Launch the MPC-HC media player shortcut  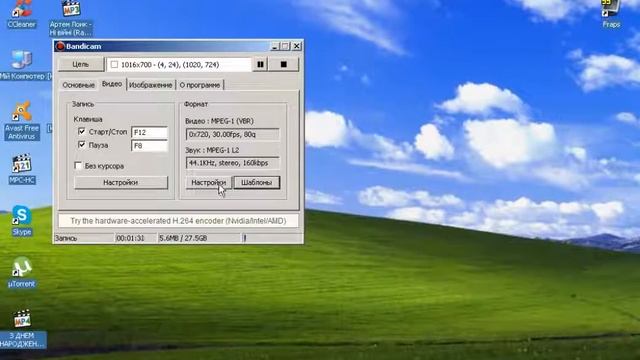[x=22, y=169]
